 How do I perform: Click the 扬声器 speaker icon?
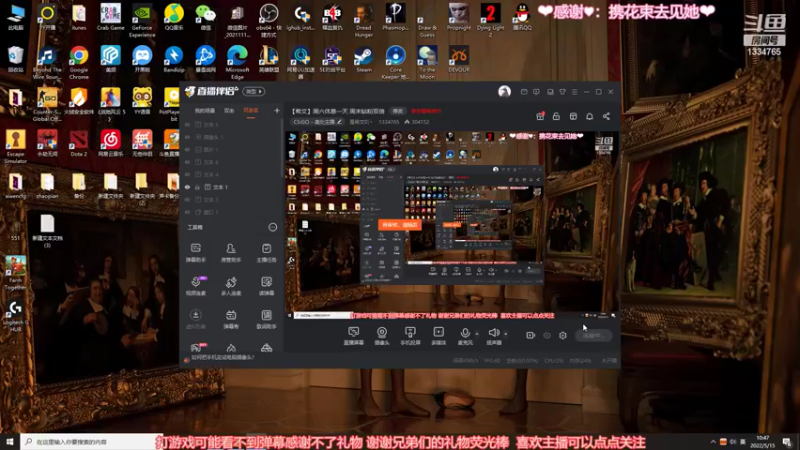(x=493, y=333)
